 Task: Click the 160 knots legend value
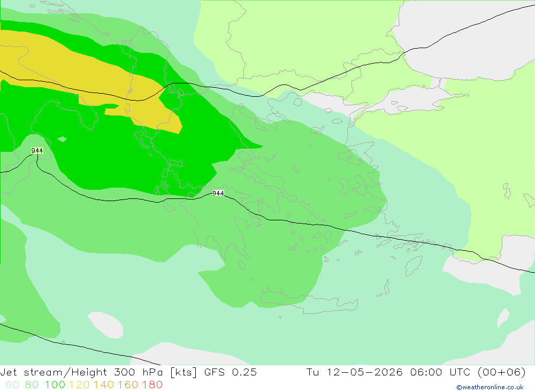[x=128, y=385]
